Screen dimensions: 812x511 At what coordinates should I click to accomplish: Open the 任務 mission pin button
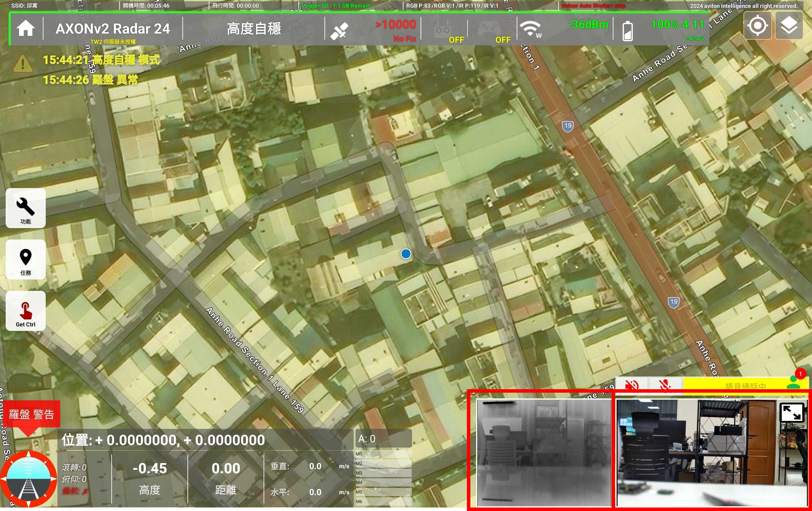pyautogui.click(x=26, y=259)
